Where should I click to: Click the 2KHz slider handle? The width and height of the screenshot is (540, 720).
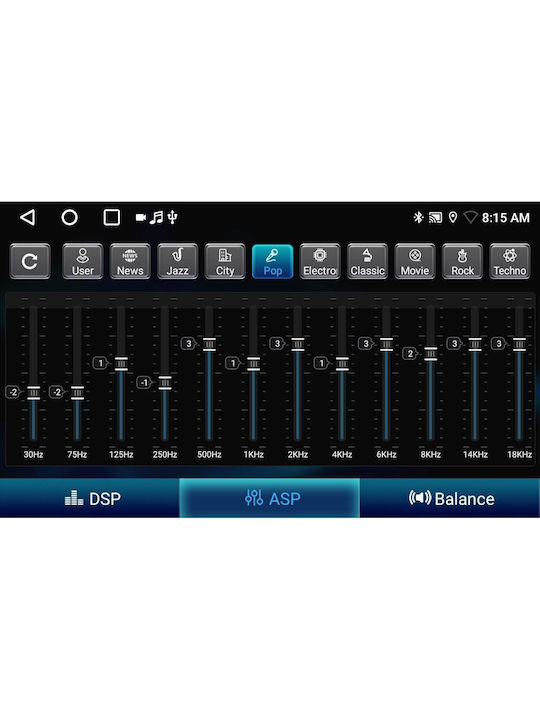(x=298, y=344)
